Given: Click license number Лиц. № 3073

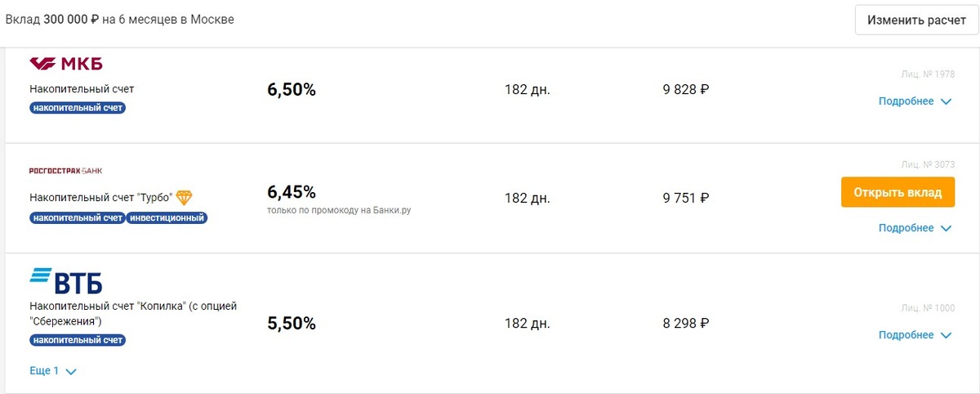Looking at the screenshot, I should pyautogui.click(x=927, y=164).
